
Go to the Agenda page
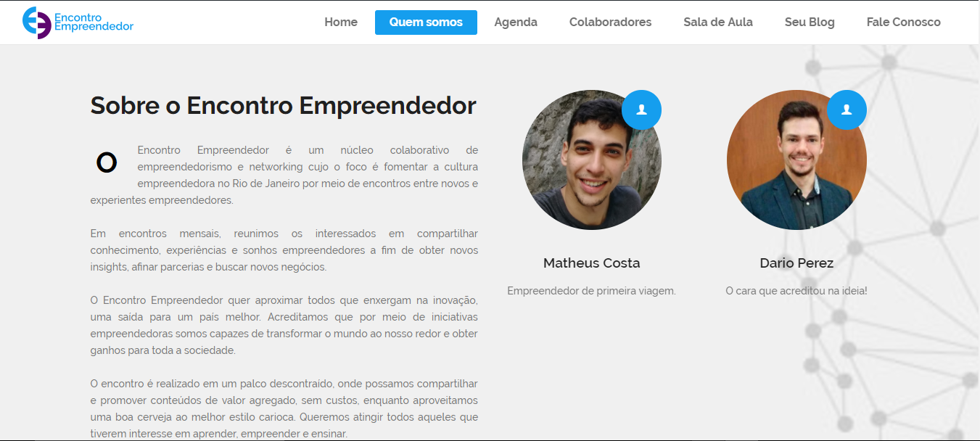point(516,22)
